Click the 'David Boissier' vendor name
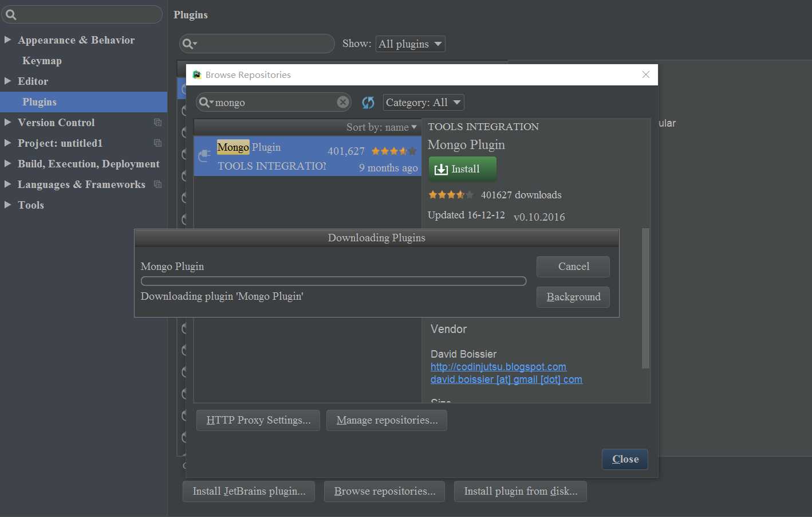 [463, 354]
